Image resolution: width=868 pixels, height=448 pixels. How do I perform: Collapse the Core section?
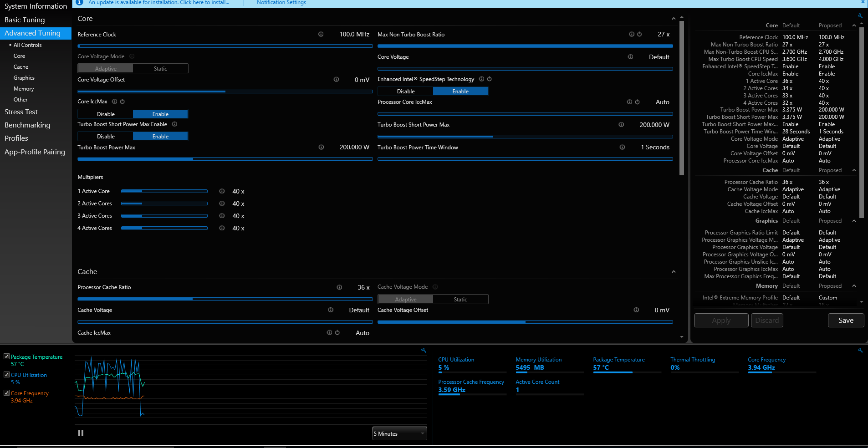[x=674, y=19]
